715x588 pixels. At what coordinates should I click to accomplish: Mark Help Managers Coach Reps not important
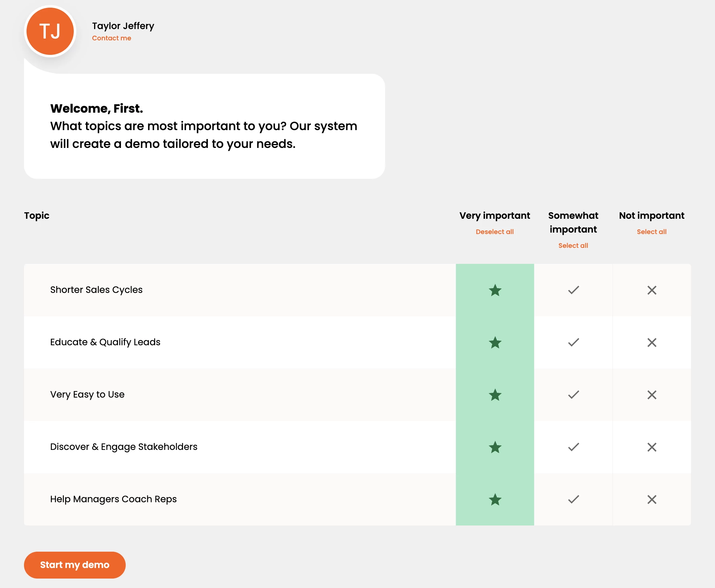[x=652, y=499]
